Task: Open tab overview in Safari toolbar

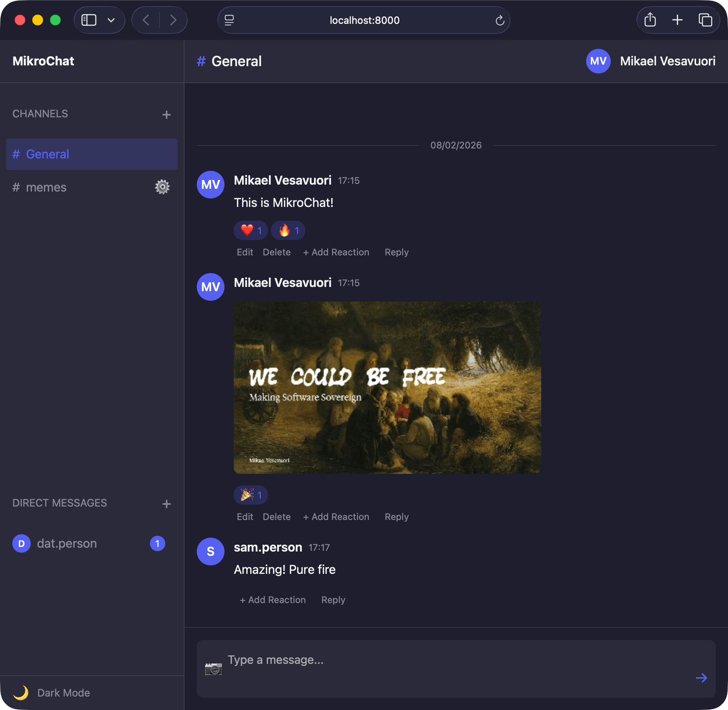Action: [x=705, y=20]
